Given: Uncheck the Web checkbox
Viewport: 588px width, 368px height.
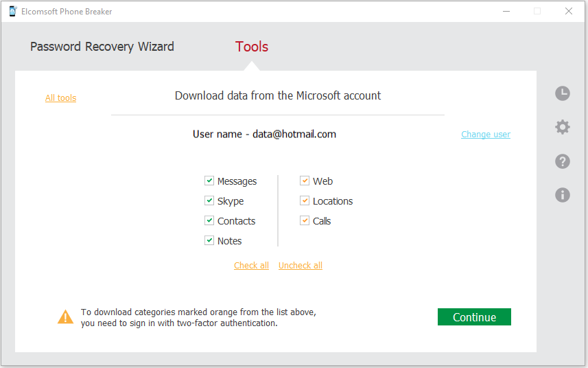Looking at the screenshot, I should 305,181.
